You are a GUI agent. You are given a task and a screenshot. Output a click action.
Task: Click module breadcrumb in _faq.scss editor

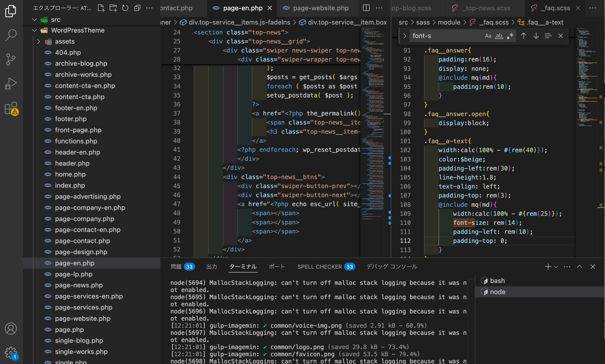(449, 22)
